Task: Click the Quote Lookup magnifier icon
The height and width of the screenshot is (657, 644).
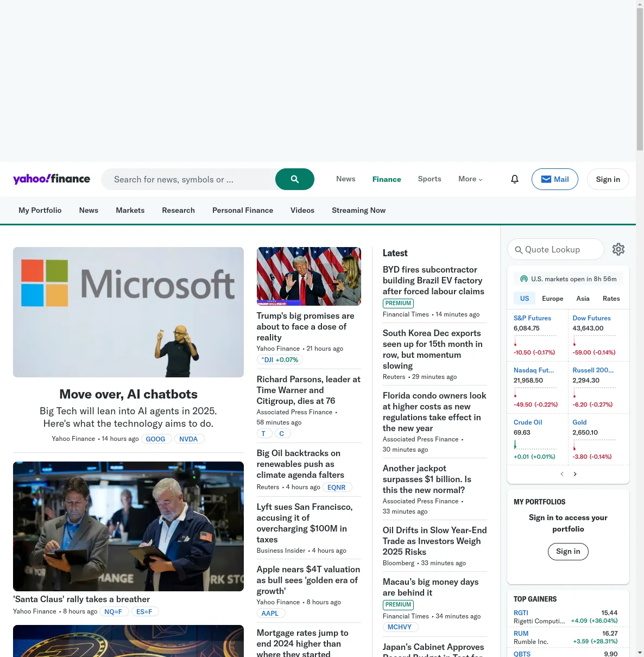Action: pyautogui.click(x=519, y=250)
